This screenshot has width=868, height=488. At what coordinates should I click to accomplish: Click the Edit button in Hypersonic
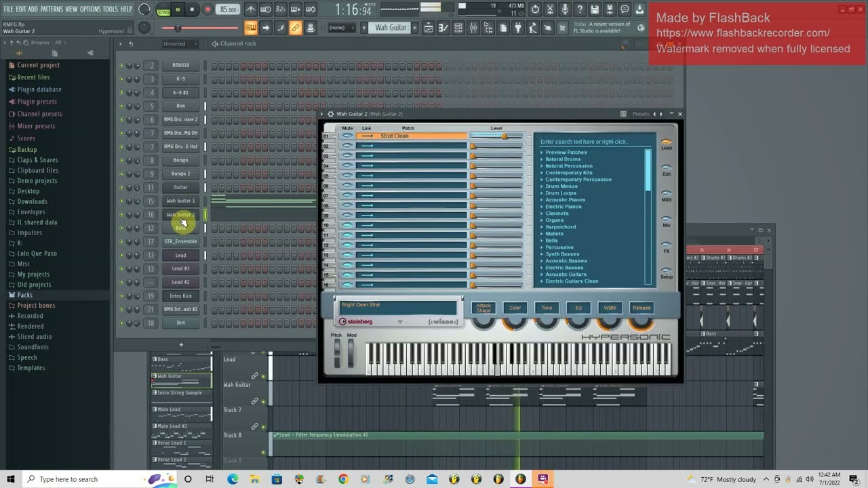click(x=667, y=170)
